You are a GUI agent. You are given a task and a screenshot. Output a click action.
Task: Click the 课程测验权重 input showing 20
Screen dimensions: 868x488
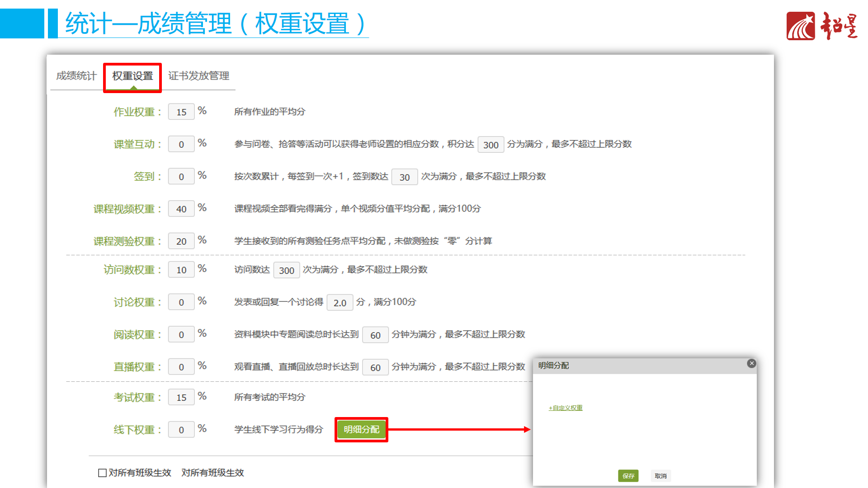tap(181, 241)
